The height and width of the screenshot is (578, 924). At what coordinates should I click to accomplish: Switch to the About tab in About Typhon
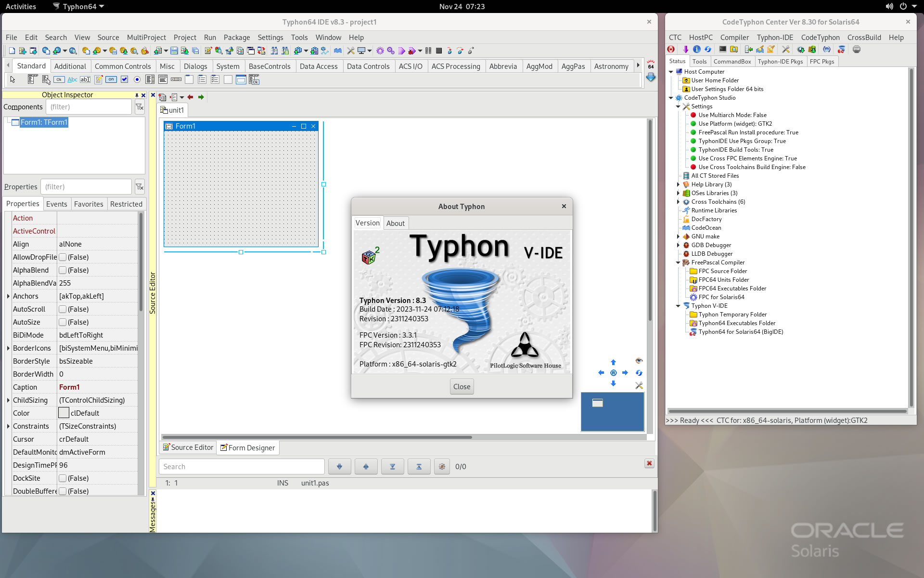(x=396, y=223)
